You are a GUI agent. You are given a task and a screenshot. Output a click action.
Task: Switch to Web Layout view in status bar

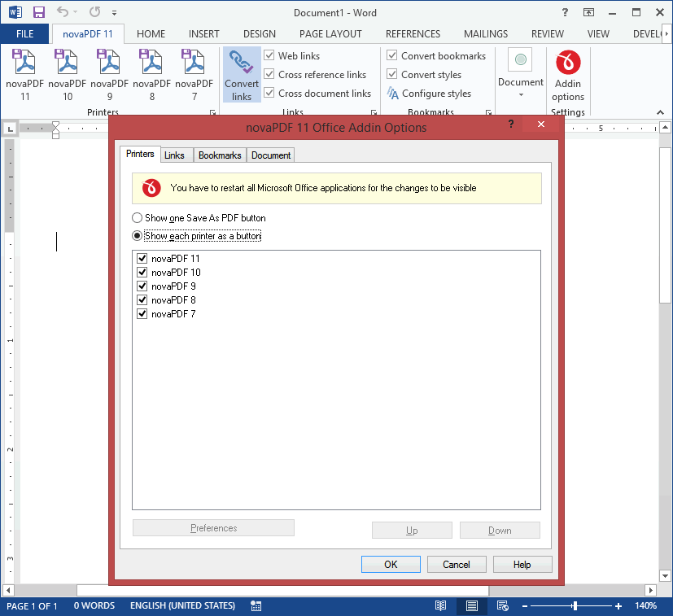[503, 605]
